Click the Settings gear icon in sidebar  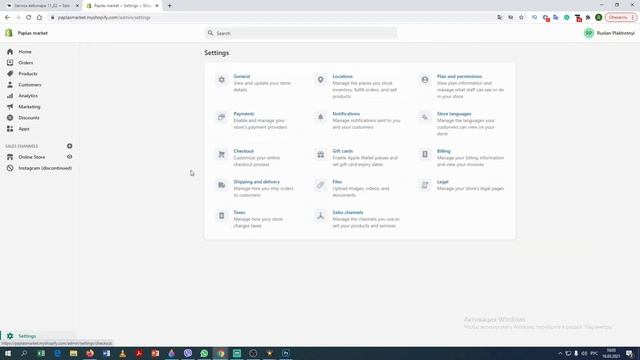click(x=10, y=336)
